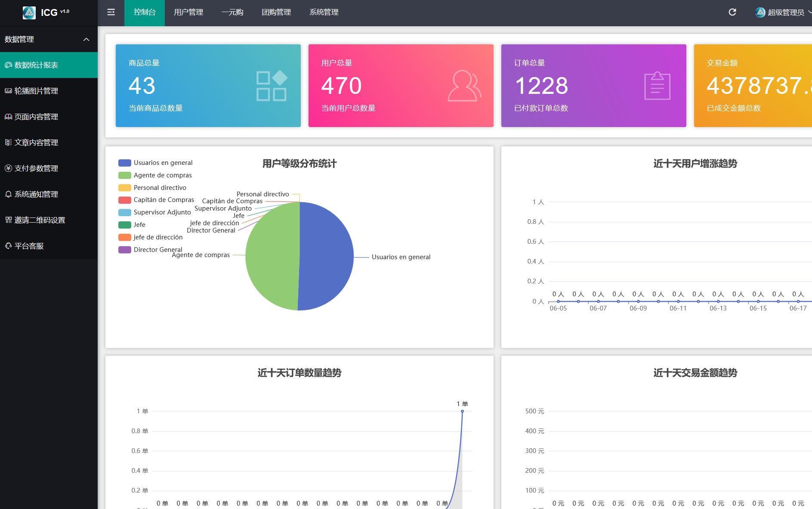The height and width of the screenshot is (509, 812).
Task: Click the 用户等级分布统计 chart title
Action: (299, 164)
